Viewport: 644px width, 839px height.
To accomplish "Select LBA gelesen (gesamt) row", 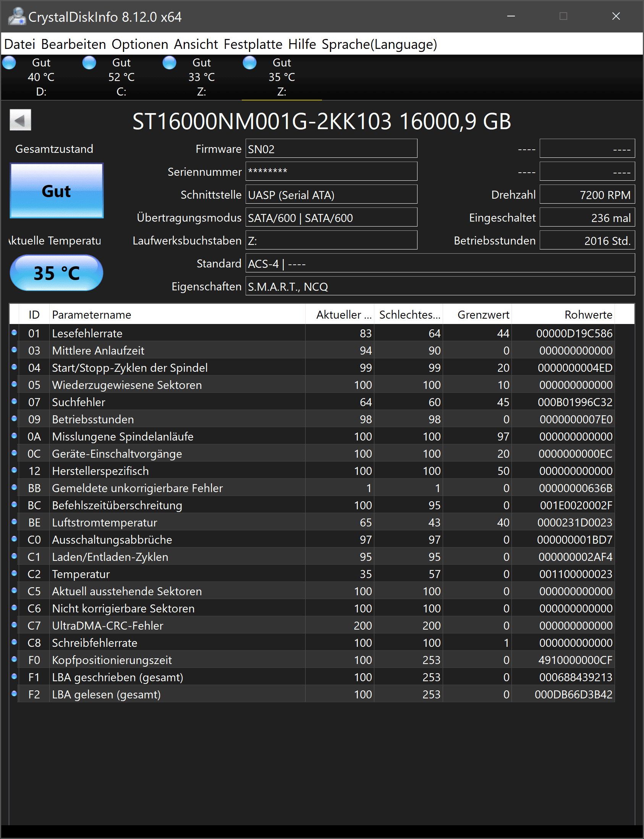I will [312, 694].
